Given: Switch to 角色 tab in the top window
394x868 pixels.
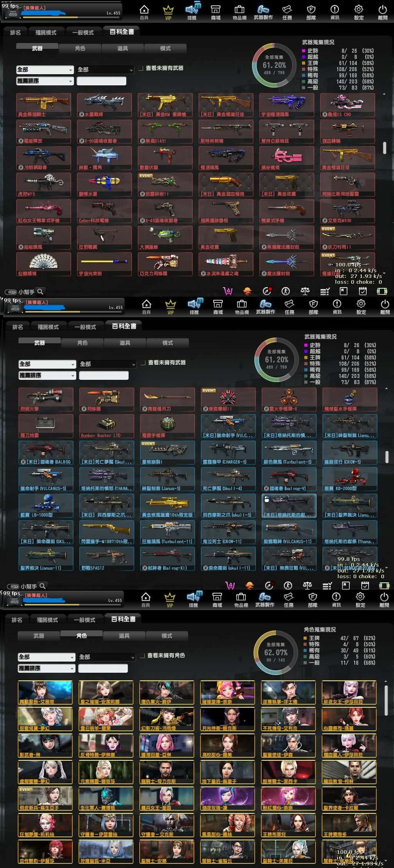Looking at the screenshot, I should 80,48.
